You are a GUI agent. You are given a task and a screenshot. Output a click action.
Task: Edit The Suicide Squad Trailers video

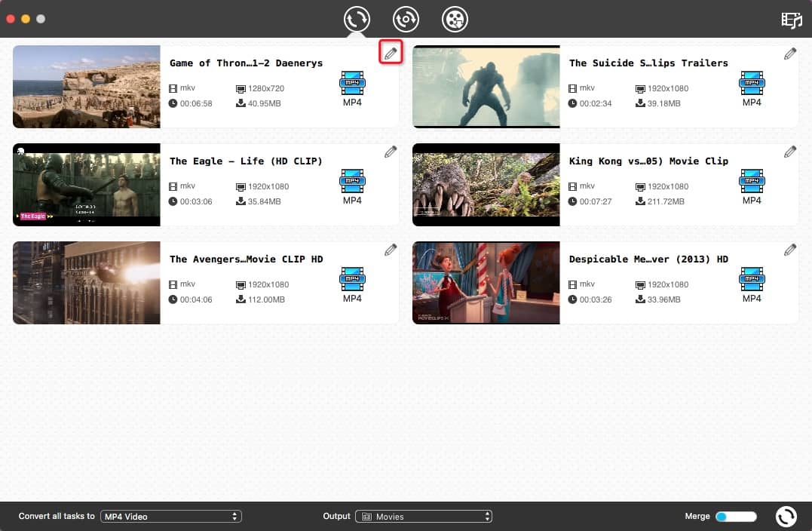point(789,54)
